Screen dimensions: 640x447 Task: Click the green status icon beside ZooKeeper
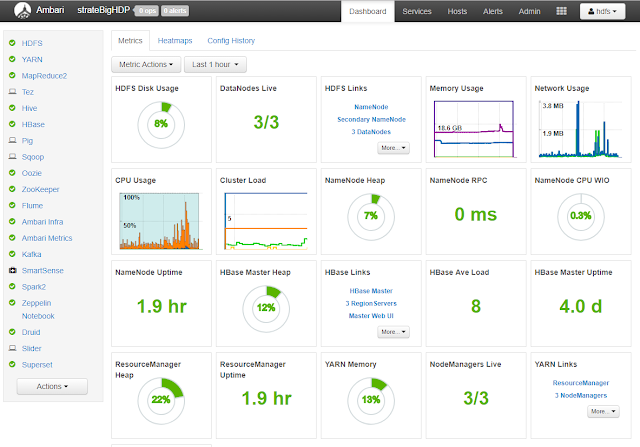(x=12, y=189)
